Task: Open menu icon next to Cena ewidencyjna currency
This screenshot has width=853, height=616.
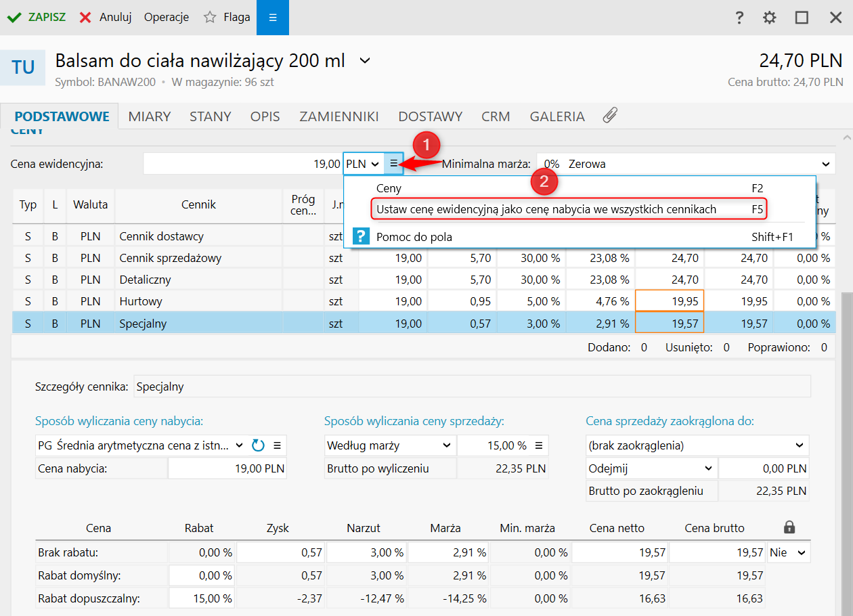Action: pos(394,164)
